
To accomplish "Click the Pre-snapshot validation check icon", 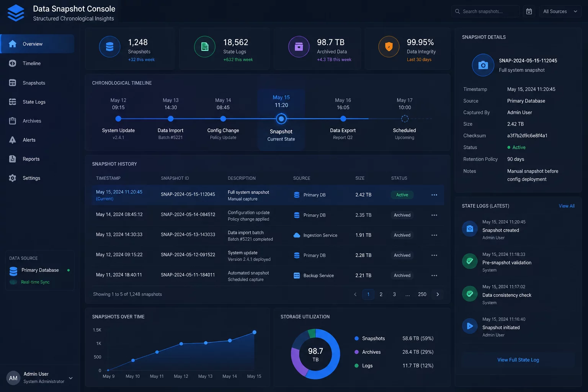I will click(x=470, y=261).
